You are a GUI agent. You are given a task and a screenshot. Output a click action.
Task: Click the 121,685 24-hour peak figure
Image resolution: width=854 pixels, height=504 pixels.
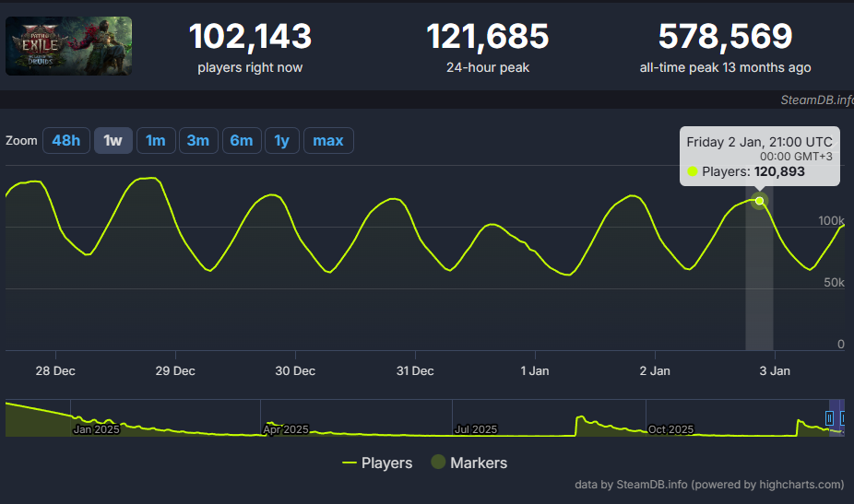coord(488,37)
